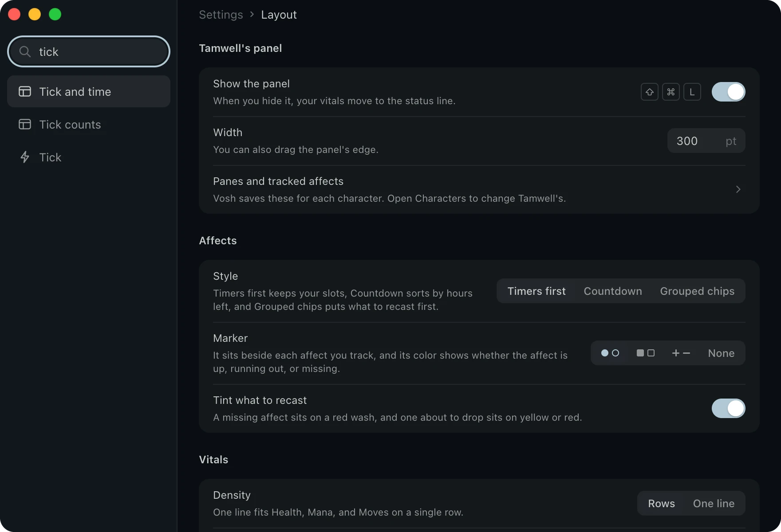This screenshot has height=532, width=781.
Task: Click the yellow minimize window button
Action: pos(35,14)
